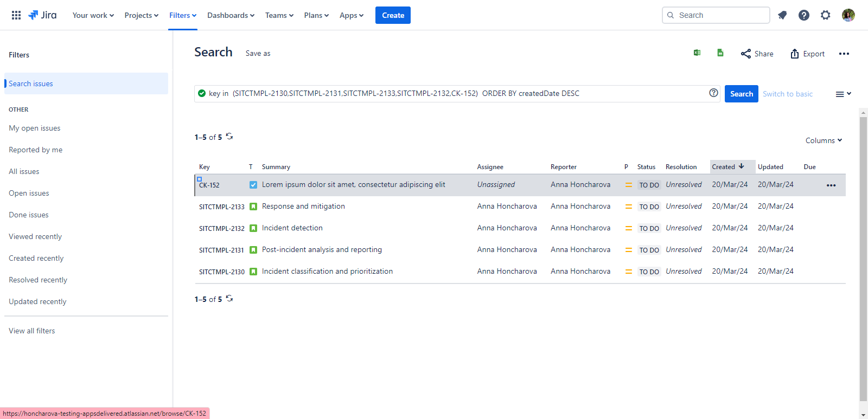
Task: Click the blue Search button
Action: point(742,94)
